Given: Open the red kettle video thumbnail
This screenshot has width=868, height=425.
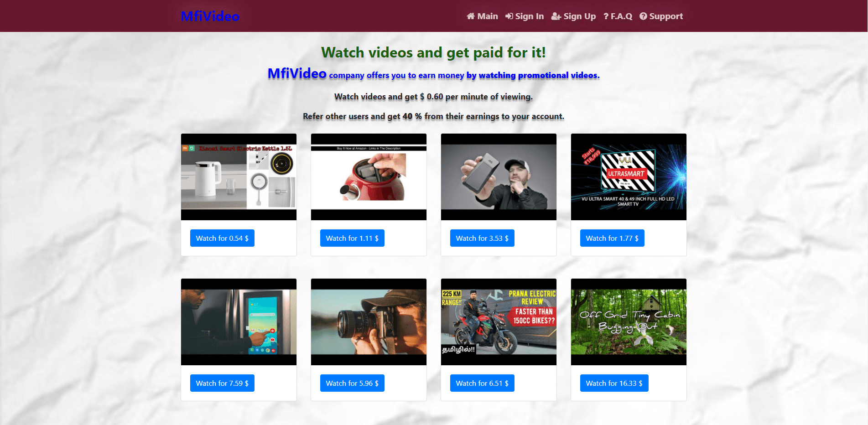Looking at the screenshot, I should (x=369, y=177).
